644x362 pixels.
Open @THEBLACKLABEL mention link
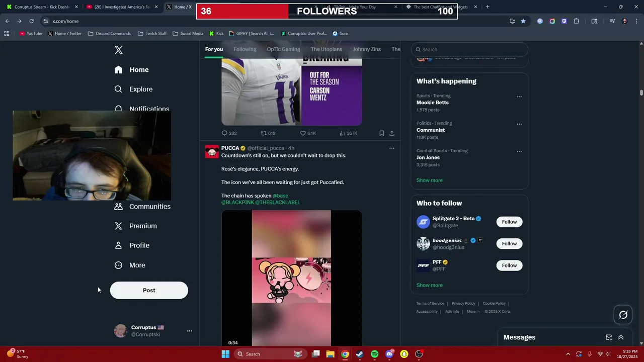[278, 202]
